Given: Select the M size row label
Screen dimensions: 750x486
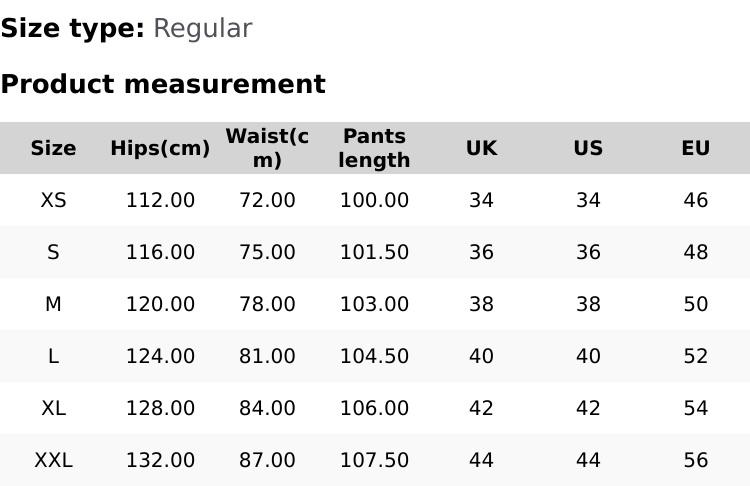Looking at the screenshot, I should [53, 304].
